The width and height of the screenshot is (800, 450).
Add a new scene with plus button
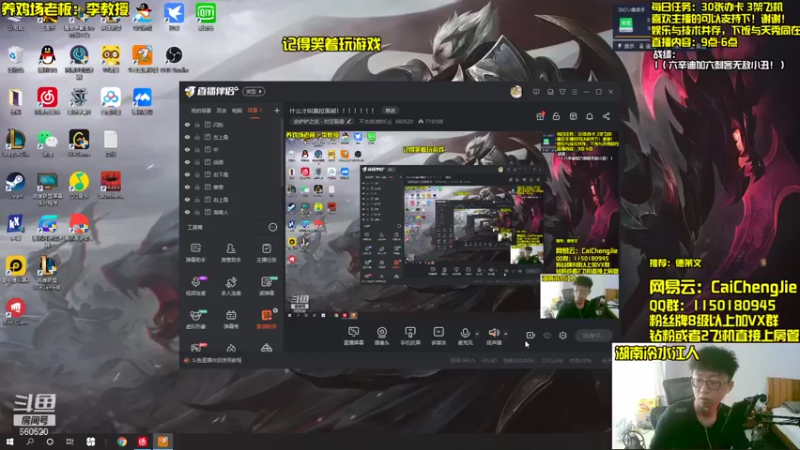pos(277,110)
